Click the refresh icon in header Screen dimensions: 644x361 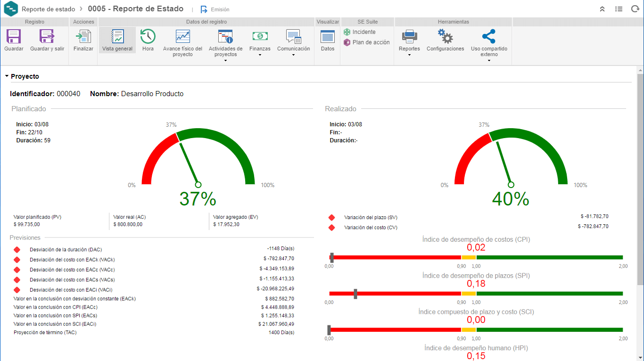pyautogui.click(x=635, y=9)
